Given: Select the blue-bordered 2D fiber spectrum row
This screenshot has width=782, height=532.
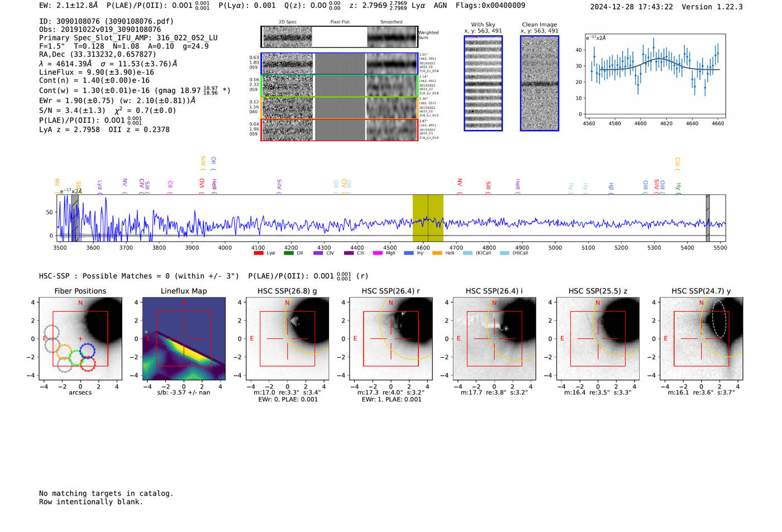Looking at the screenshot, I should coord(340,64).
